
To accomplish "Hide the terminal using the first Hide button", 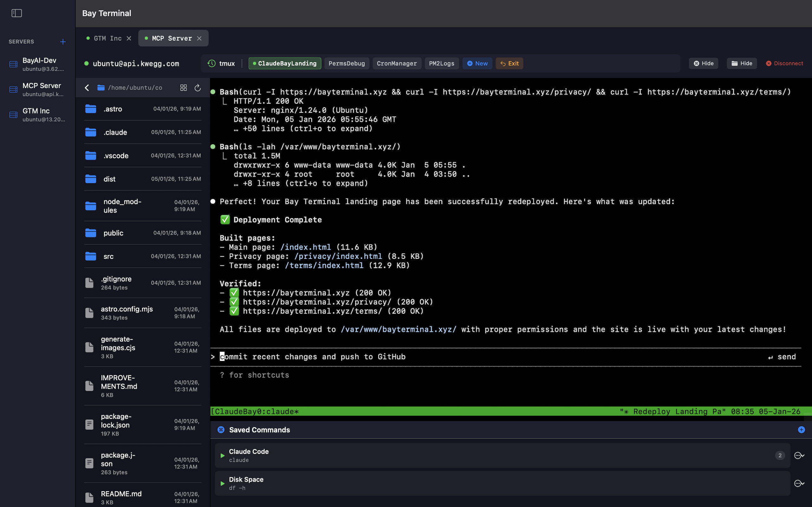I will click(x=703, y=63).
